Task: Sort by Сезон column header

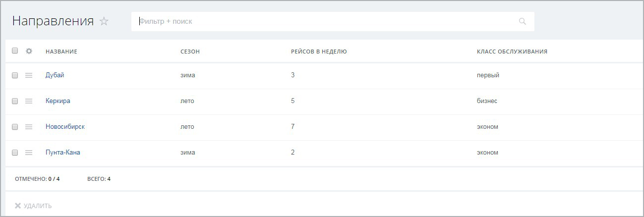Action: pyautogui.click(x=190, y=52)
